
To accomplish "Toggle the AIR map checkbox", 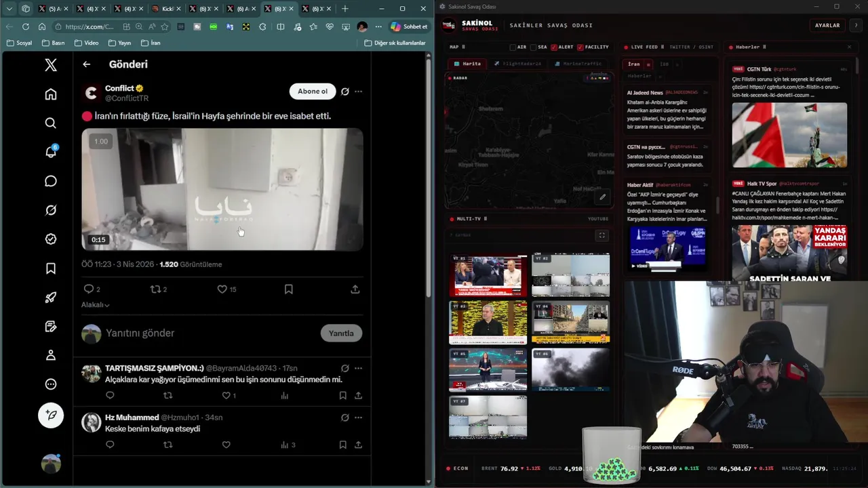I will tap(513, 47).
